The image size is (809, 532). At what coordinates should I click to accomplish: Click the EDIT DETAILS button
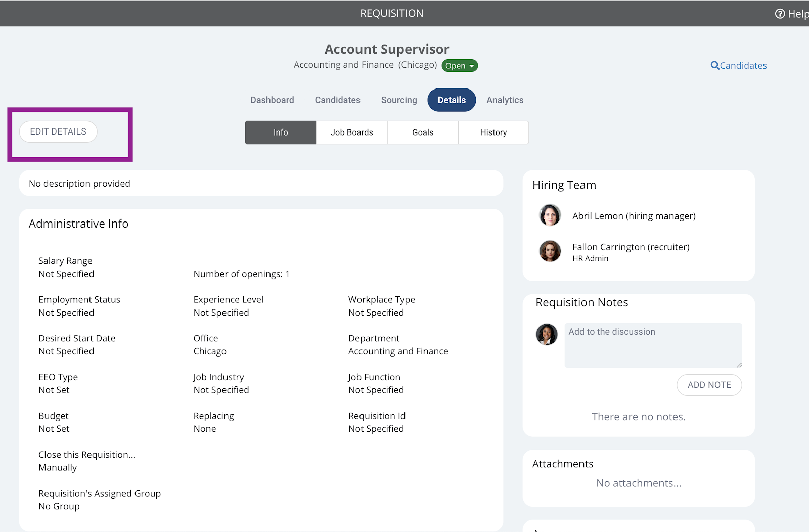coord(58,131)
